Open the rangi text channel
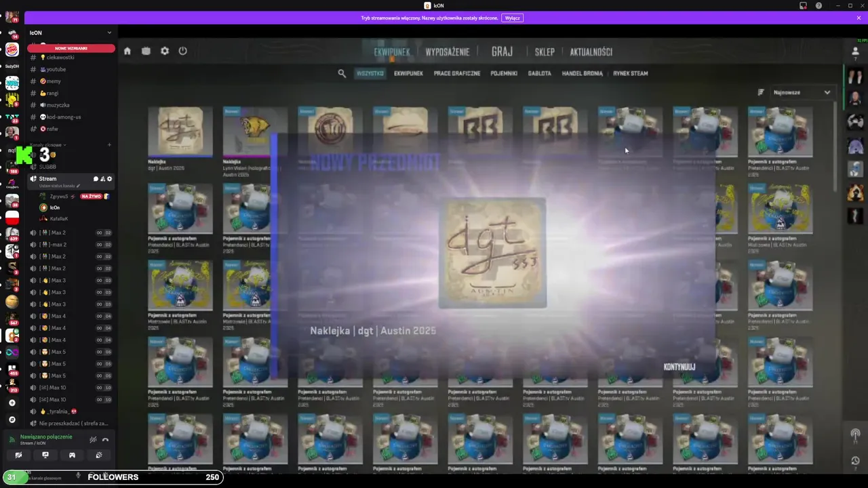 (x=71, y=93)
